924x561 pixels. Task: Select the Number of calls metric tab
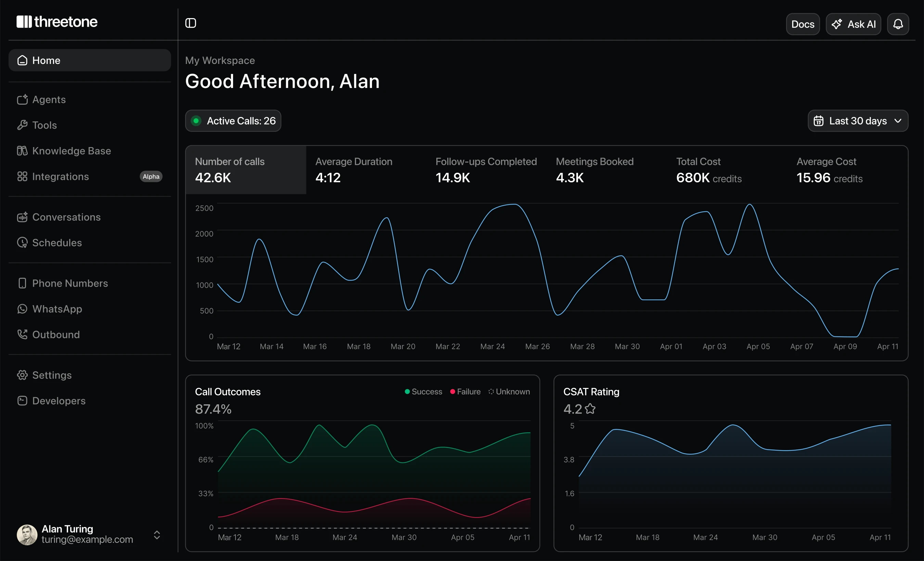[x=246, y=170]
